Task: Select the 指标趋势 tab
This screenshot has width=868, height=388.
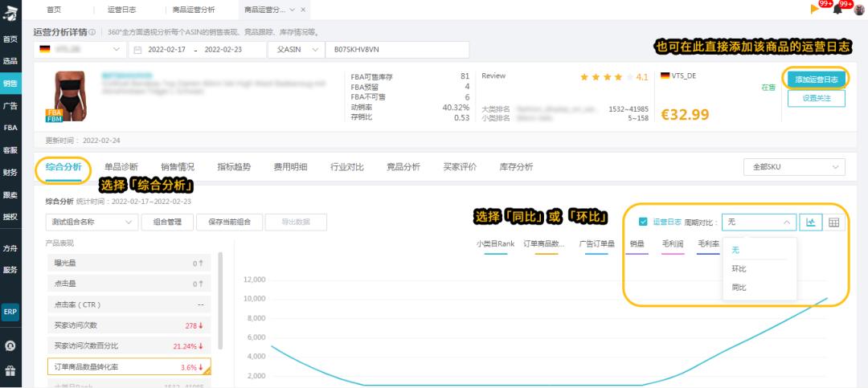Action: click(234, 167)
